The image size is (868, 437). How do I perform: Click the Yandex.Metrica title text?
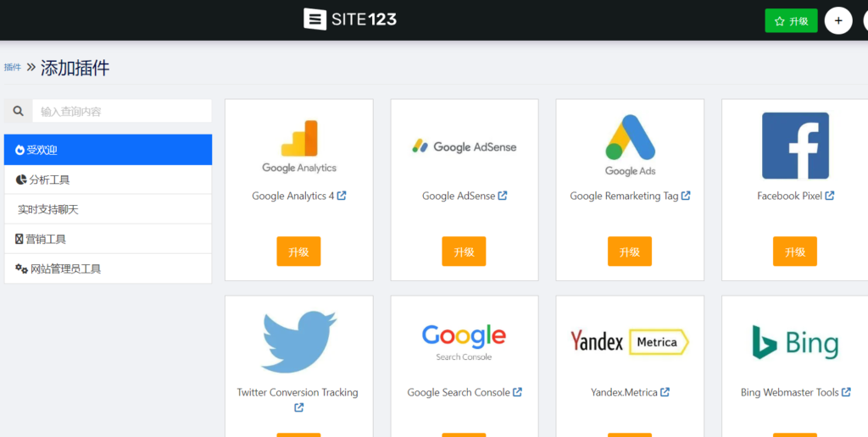(x=624, y=392)
